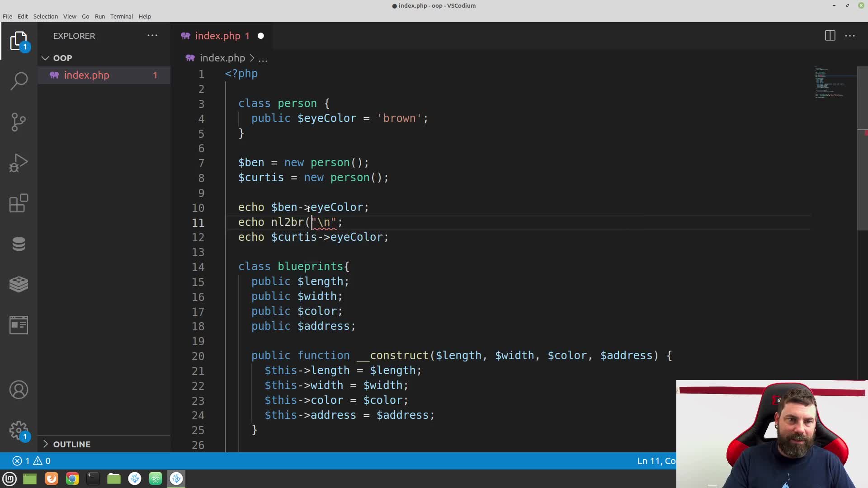Open the Extensions panel

click(19, 203)
